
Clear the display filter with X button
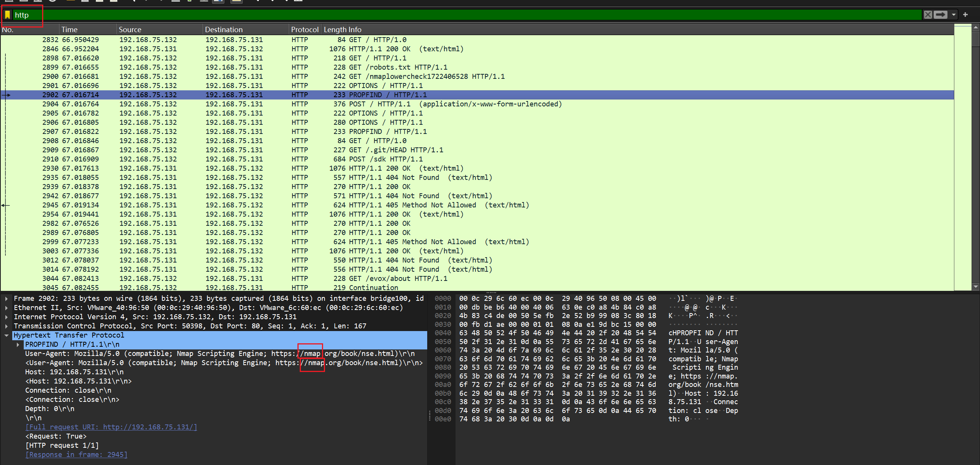coord(928,15)
